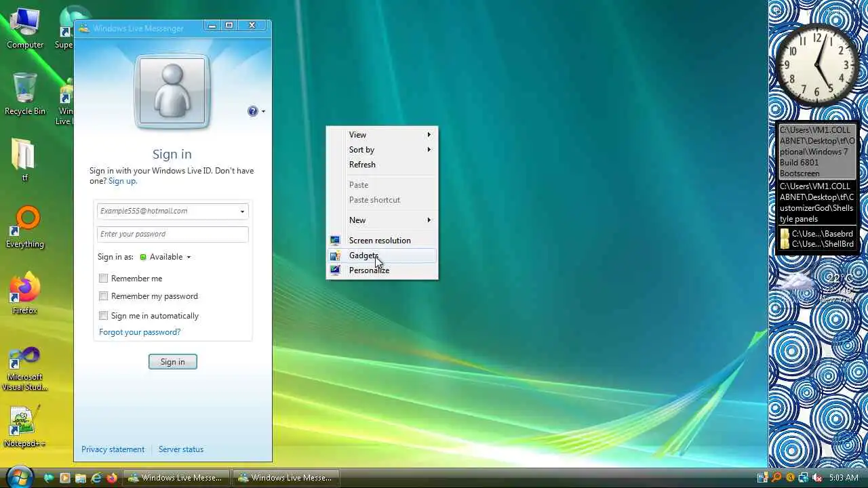Click the Sign in button
This screenshot has height=488, width=868.
(x=172, y=362)
